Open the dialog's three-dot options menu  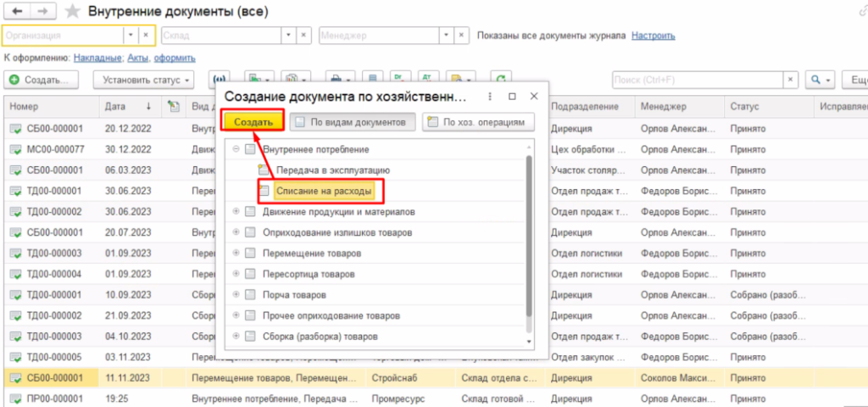[x=491, y=97]
